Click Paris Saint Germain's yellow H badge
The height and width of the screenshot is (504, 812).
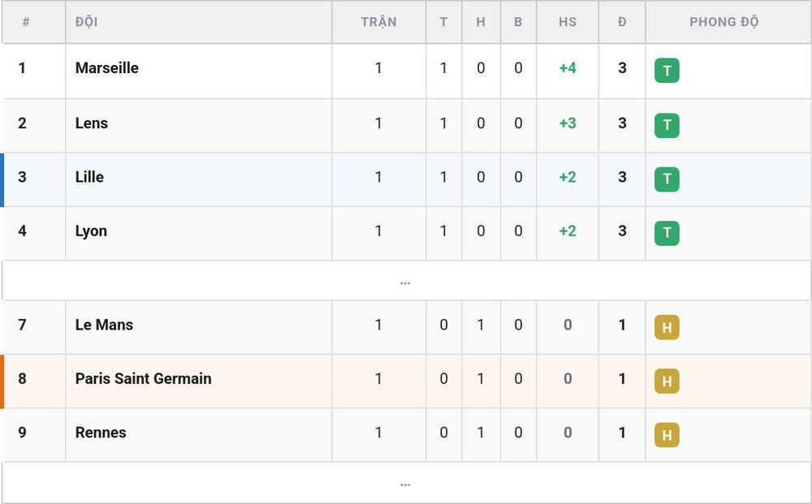click(x=667, y=381)
